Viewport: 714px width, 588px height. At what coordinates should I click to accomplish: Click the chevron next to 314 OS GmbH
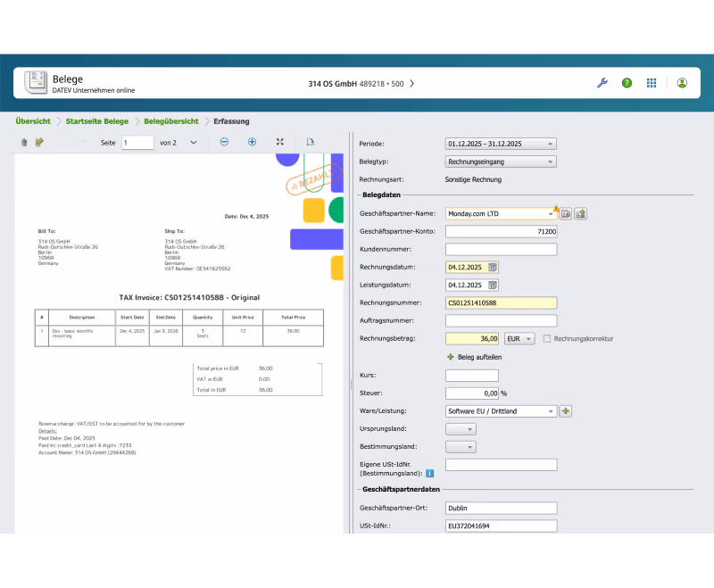(411, 84)
